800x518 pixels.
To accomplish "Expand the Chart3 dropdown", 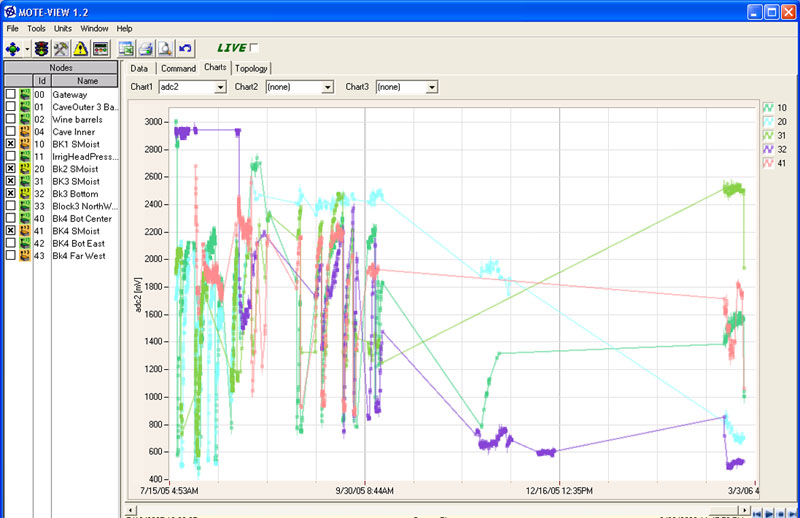I will 432,87.
